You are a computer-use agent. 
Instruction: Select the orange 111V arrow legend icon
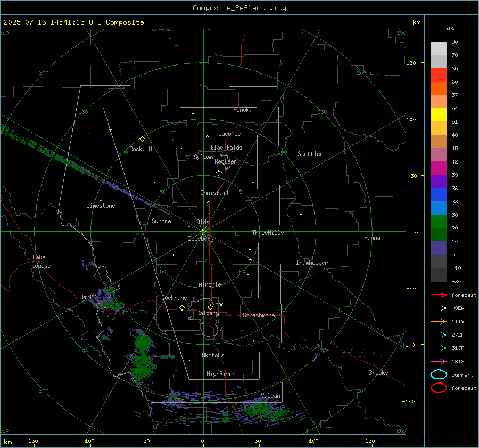click(x=439, y=321)
